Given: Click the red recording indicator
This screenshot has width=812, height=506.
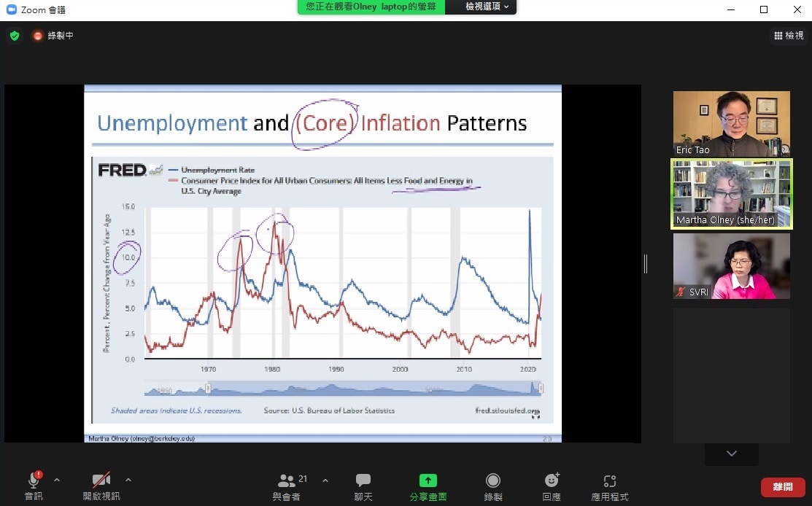Looking at the screenshot, I should point(38,36).
